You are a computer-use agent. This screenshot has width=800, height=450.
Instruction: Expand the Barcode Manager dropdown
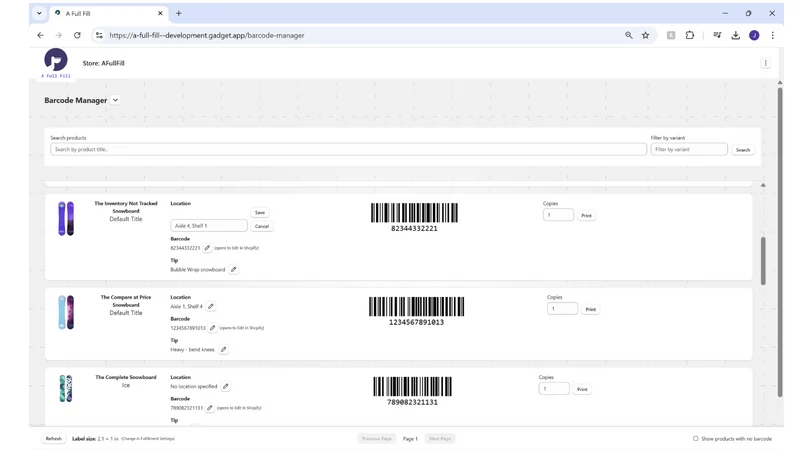115,100
